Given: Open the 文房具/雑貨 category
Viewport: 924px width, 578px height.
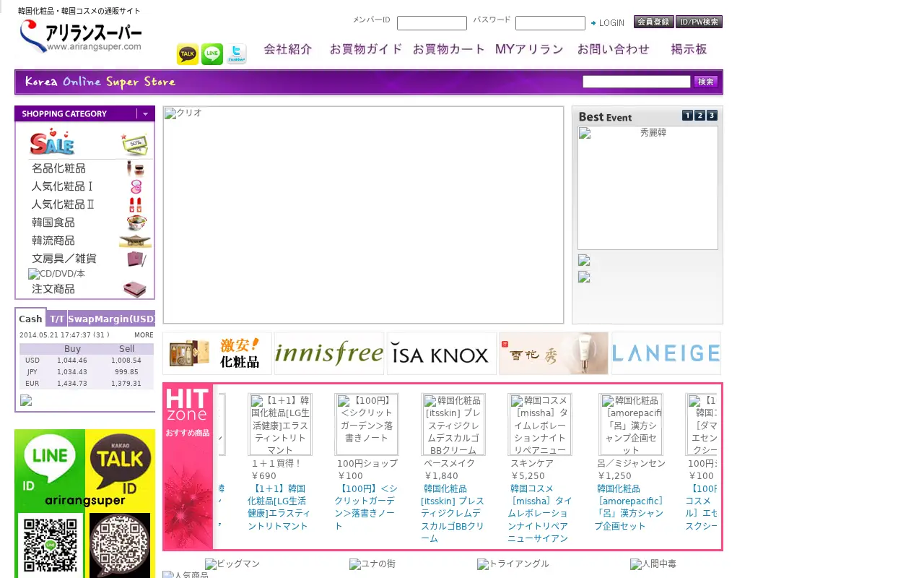Looking at the screenshot, I should coord(64,259).
